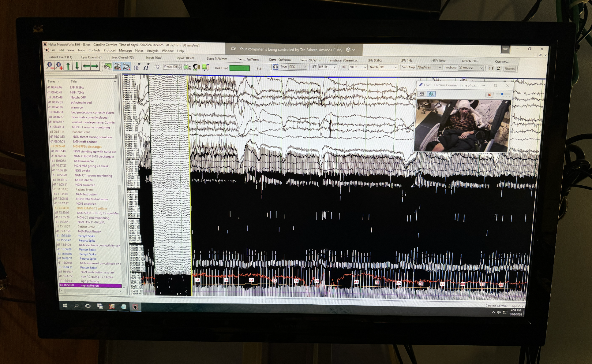The image size is (592, 364).
Task: Click the green right arrow icon
Action: [x=95, y=66]
